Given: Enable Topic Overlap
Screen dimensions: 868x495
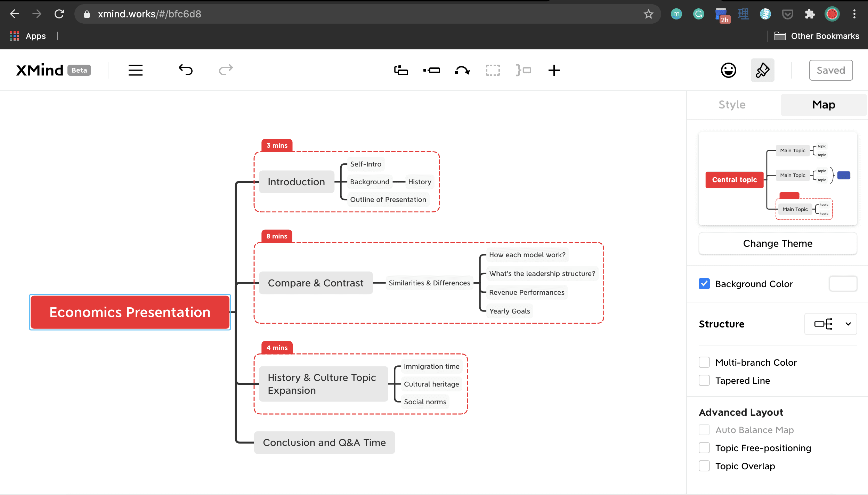Looking at the screenshot, I should click(x=704, y=466).
